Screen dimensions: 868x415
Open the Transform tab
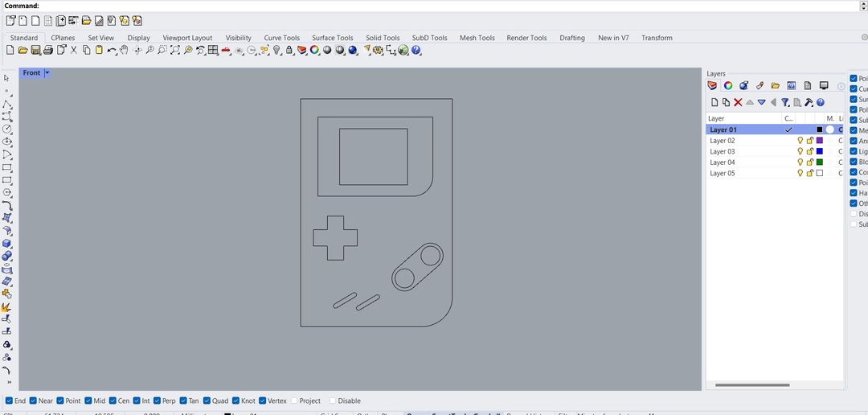(657, 38)
